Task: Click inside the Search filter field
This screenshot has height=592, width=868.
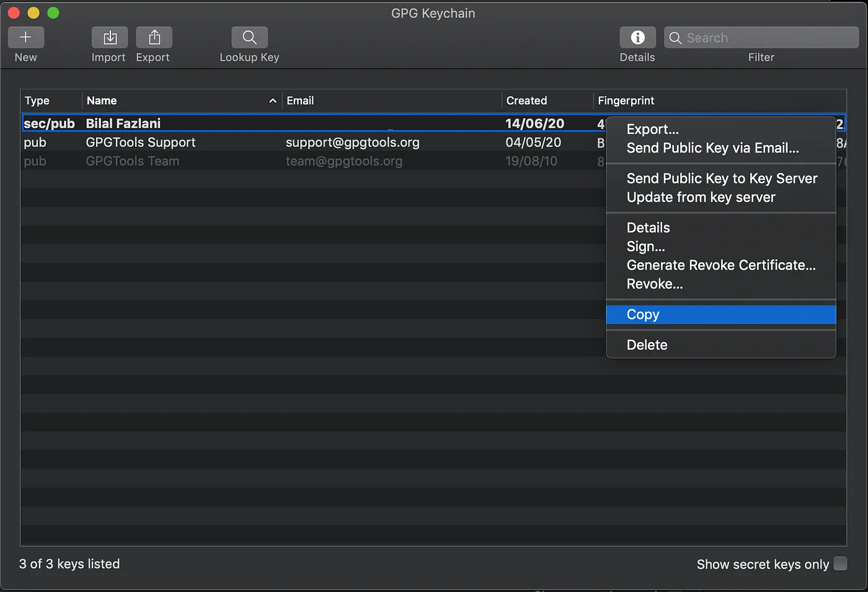Action: (x=769, y=38)
